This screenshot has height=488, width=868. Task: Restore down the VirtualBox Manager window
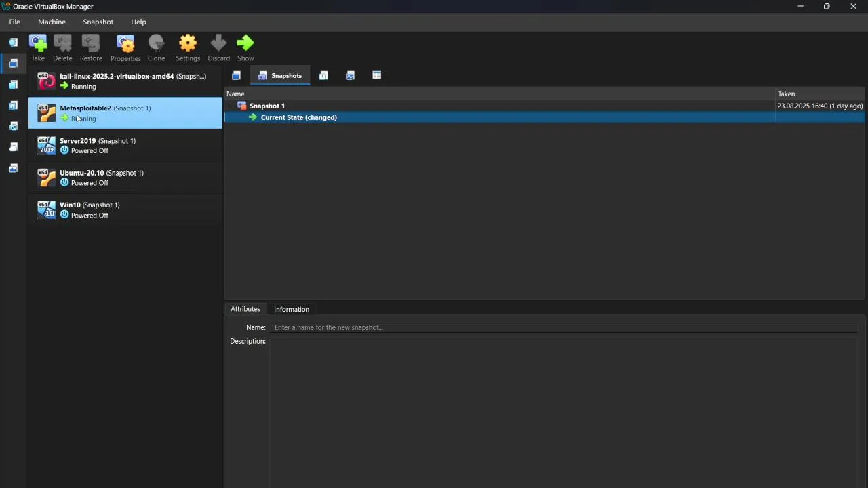(x=827, y=7)
